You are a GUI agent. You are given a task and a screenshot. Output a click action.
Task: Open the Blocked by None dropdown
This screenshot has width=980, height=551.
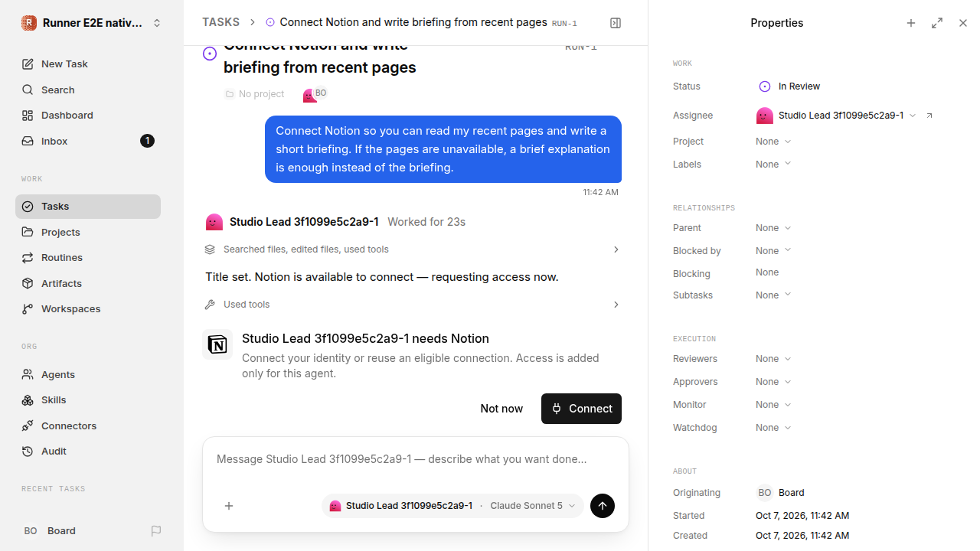773,251
